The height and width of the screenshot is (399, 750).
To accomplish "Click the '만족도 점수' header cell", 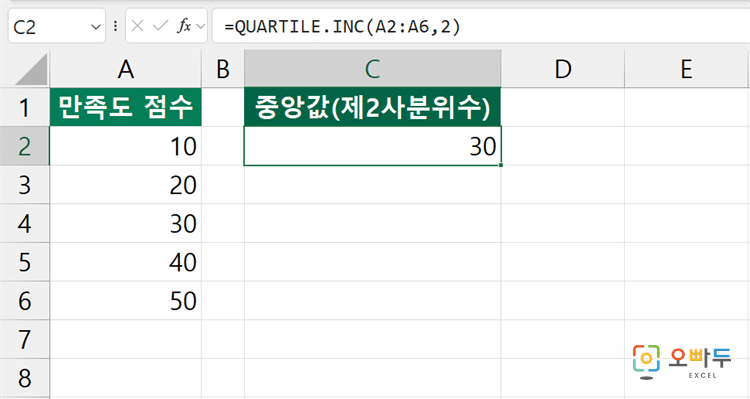I will (x=125, y=107).
